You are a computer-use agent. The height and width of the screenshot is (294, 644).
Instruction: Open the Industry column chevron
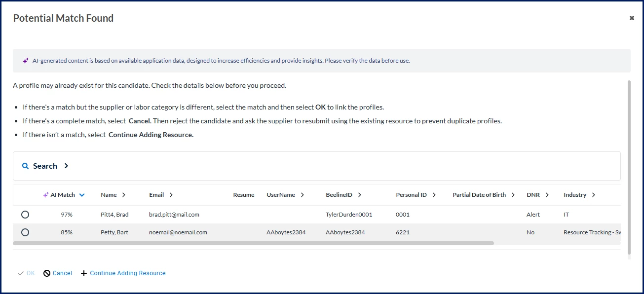594,195
